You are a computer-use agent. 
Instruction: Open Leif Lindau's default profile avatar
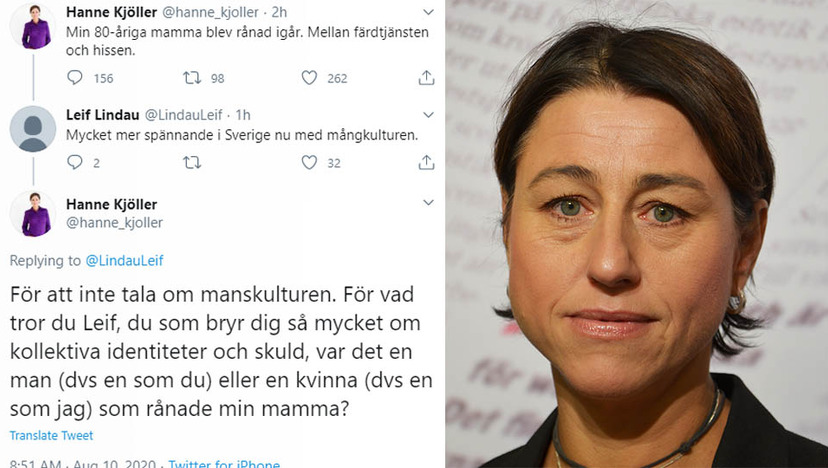click(x=33, y=129)
